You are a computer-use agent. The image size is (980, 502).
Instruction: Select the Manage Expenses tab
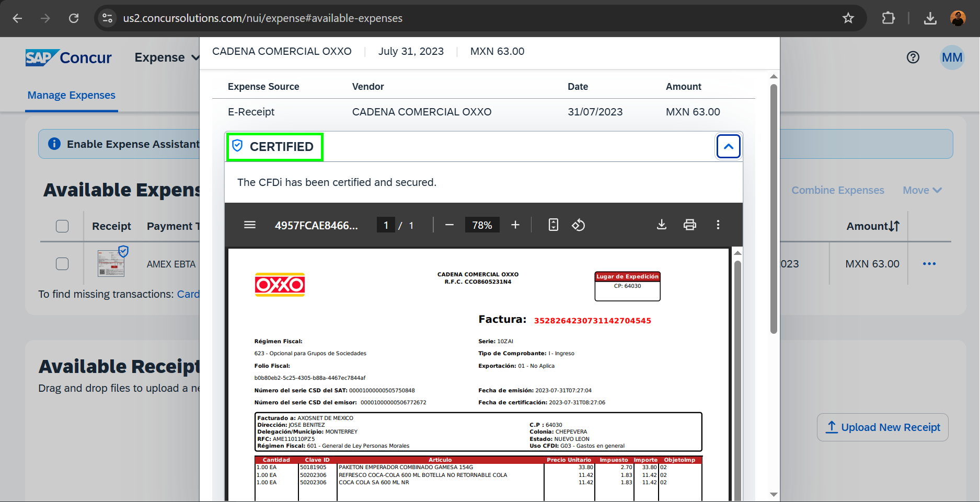72,95
